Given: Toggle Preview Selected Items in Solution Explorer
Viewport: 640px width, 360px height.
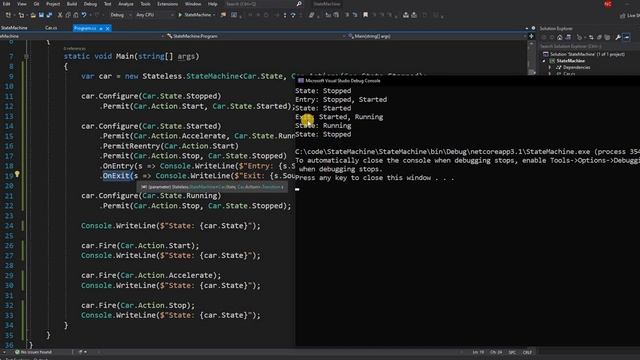Looking at the screenshot, I should click(x=627, y=37).
